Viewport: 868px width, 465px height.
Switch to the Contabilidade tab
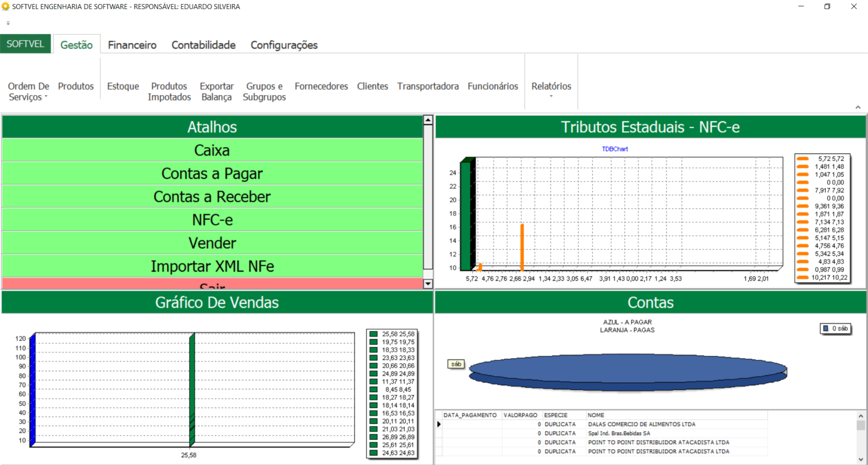tap(203, 45)
